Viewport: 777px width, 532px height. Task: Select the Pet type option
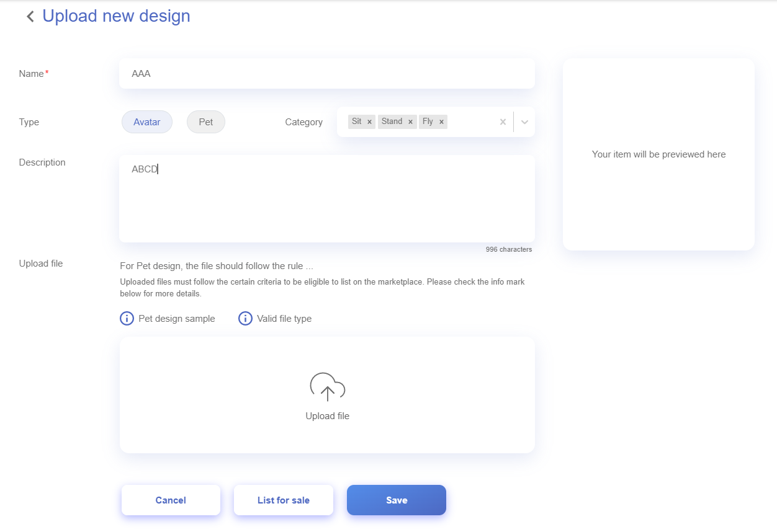pyautogui.click(x=205, y=122)
